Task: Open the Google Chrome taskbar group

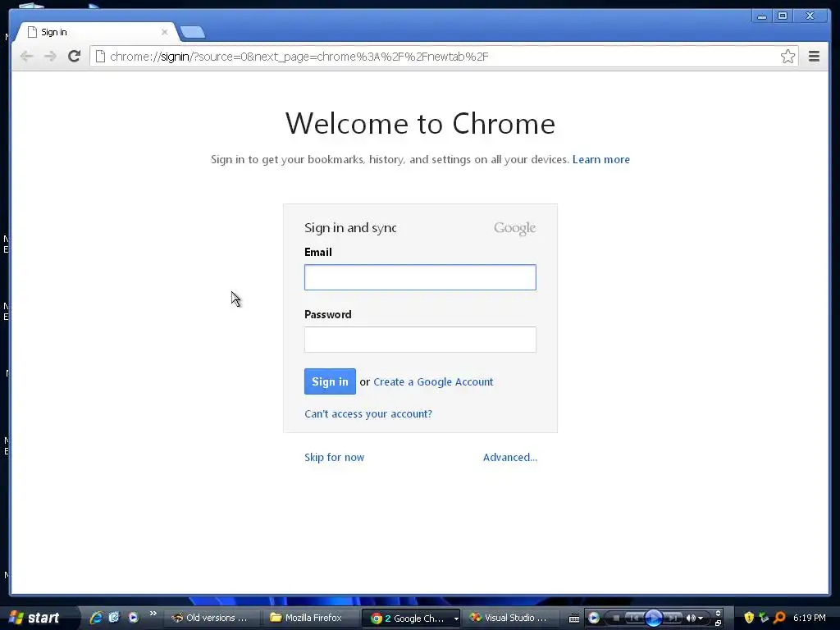Action: 411,619
